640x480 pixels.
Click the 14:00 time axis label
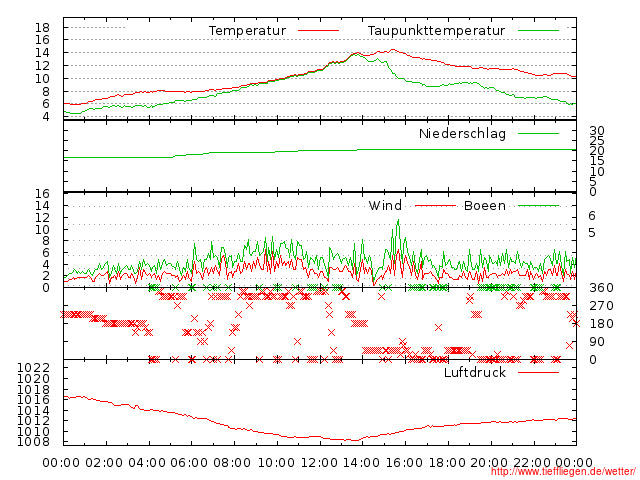coord(362,463)
